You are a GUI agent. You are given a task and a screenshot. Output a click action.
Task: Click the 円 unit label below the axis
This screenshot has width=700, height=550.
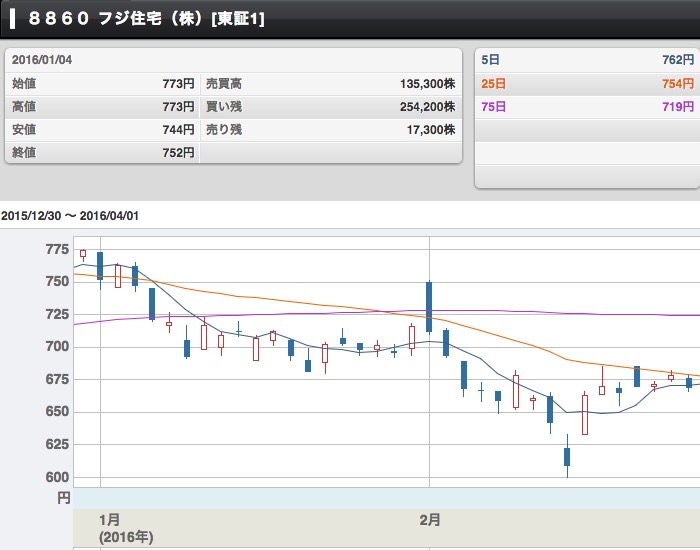[x=64, y=498]
